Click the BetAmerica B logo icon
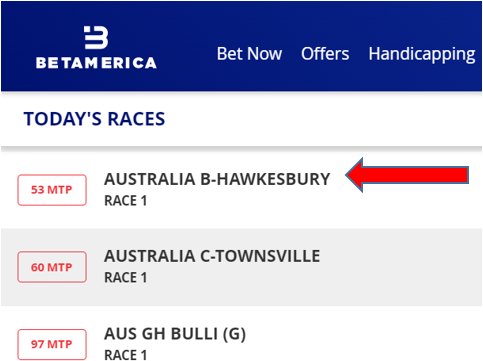This screenshot has height=361, width=483. click(96, 38)
